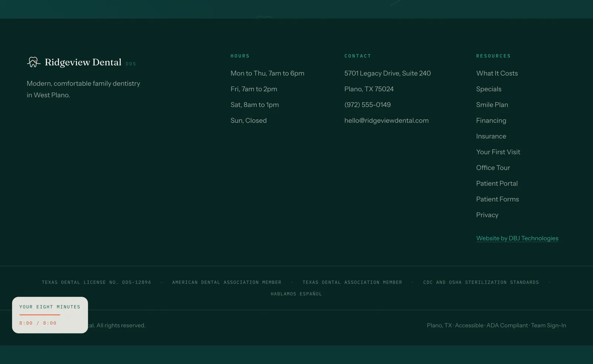Click the HOURS column heading
Viewport: 593px width, 364px height.
coord(240,56)
